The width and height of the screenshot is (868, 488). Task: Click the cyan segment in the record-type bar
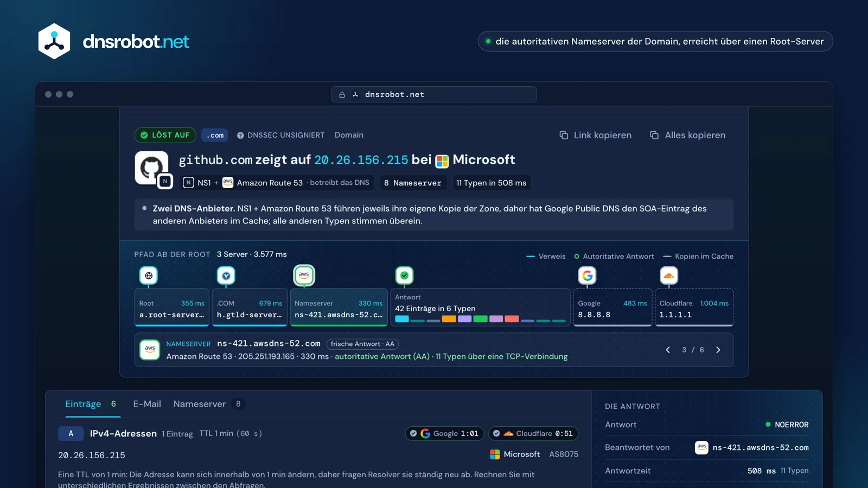pos(402,319)
